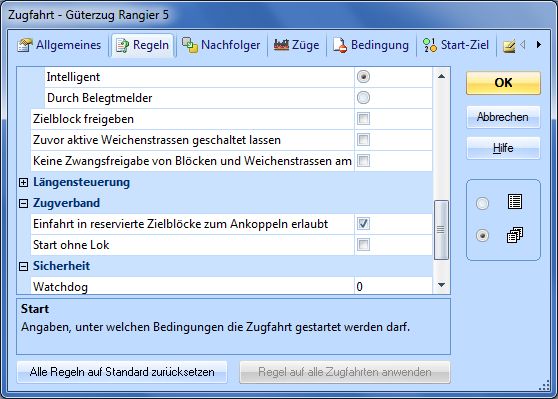Click the Züge tab train icon

pyautogui.click(x=281, y=45)
